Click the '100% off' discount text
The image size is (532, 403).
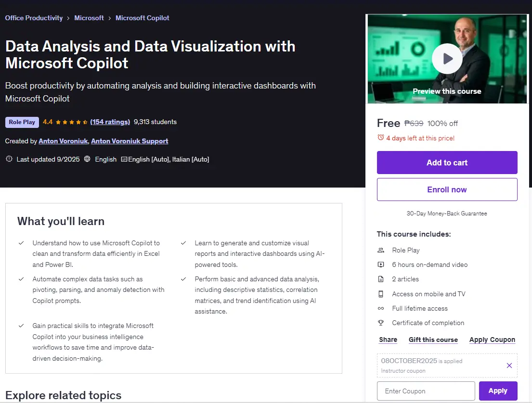coord(442,124)
